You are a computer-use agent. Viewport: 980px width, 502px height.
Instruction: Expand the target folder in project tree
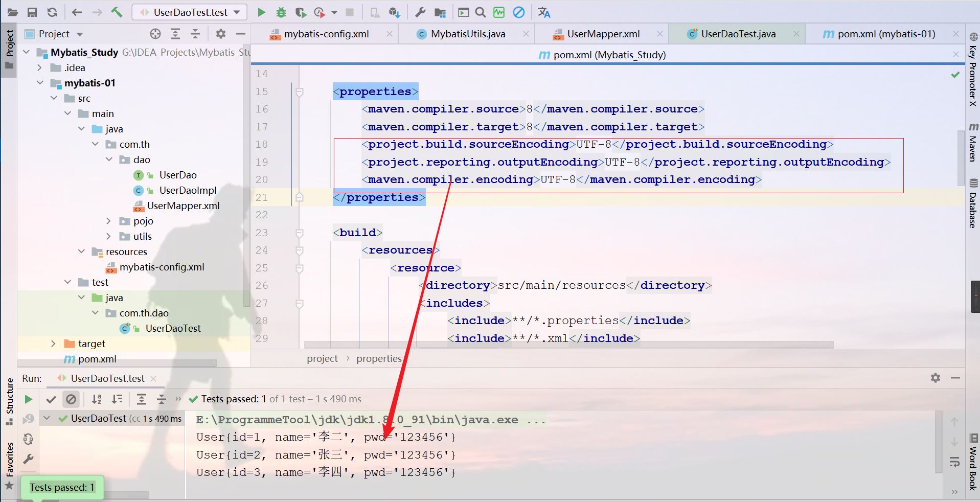[x=53, y=344]
